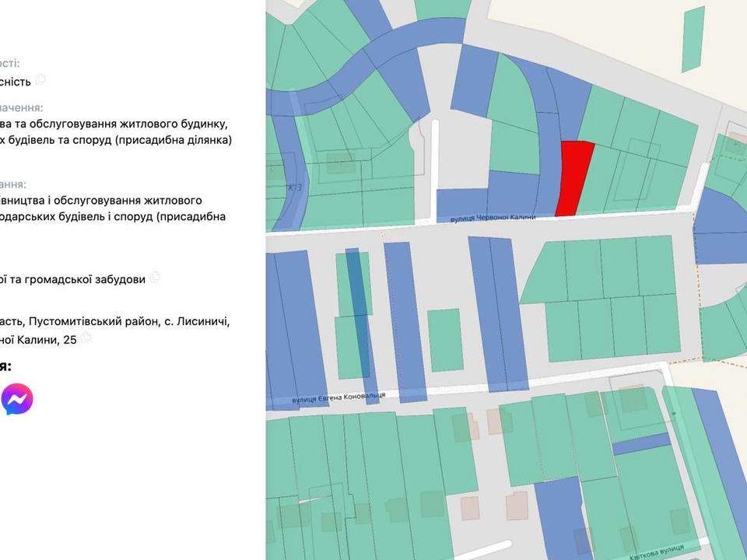Click the 'К:3' map marker label
747x560 pixels.
[294, 187]
